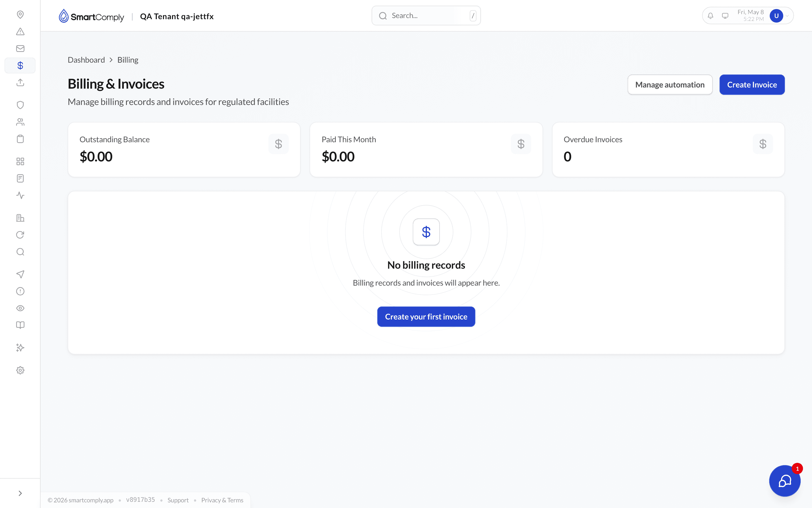
Task: Open the open book icon in sidebar
Action: pos(20,325)
